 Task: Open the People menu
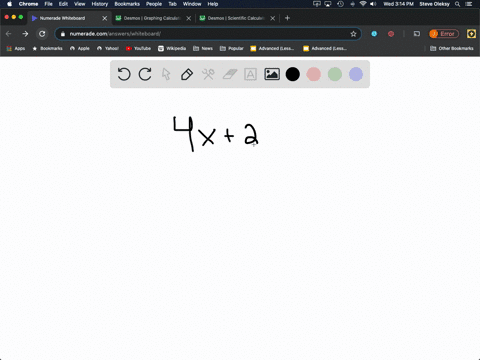(x=154, y=4)
